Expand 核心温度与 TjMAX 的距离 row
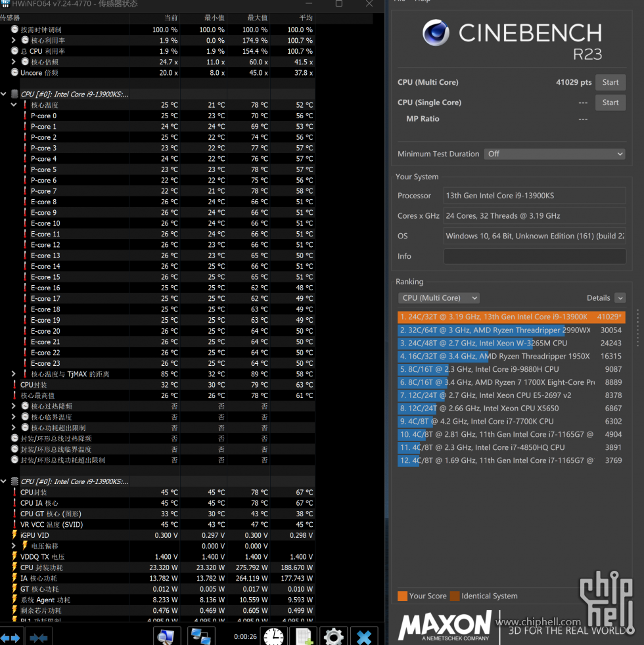 coord(14,374)
